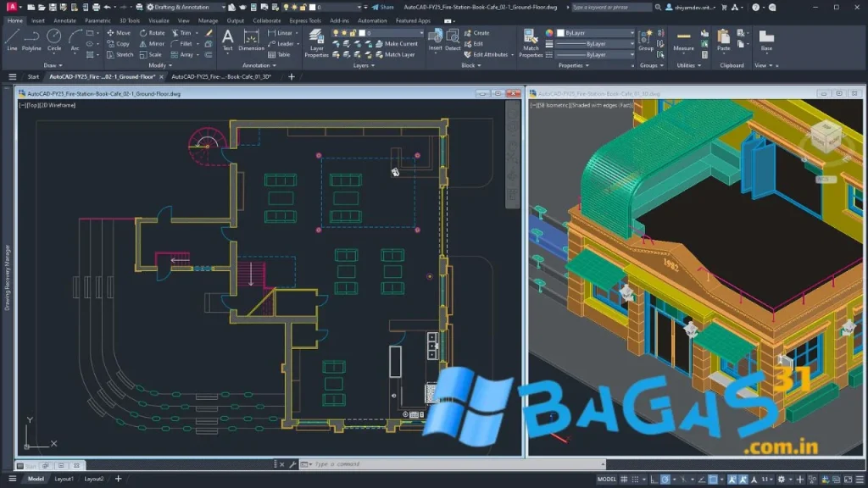Image resolution: width=868 pixels, height=488 pixels.
Task: Open the Annotate ribbon tab
Action: click(64, 20)
